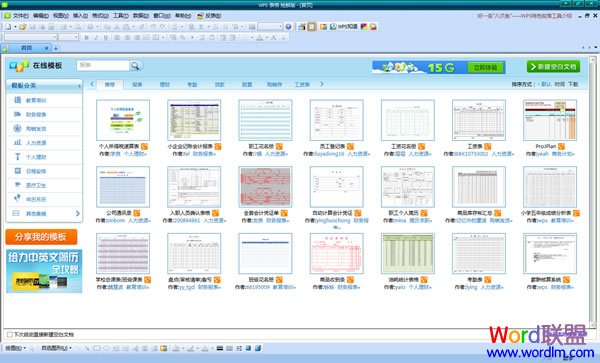Open the 编辑 menu
600x363 pixels.
[x=41, y=16]
